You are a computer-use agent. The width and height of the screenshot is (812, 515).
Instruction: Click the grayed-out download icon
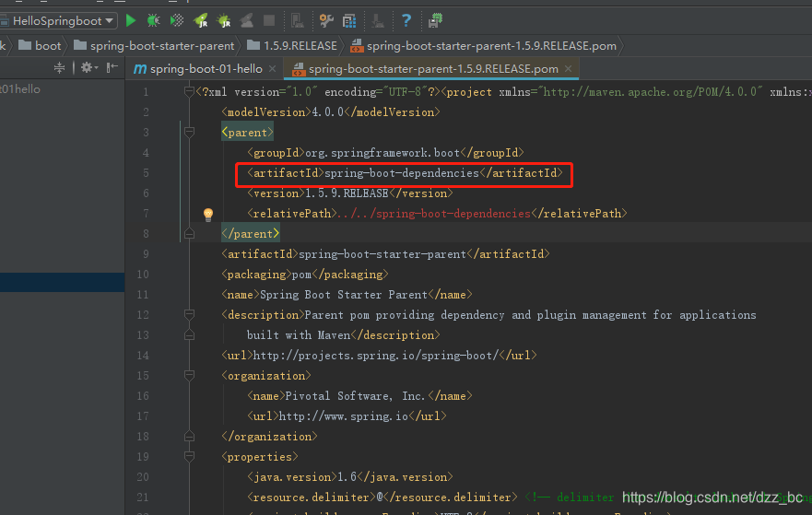pyautogui.click(x=378, y=20)
